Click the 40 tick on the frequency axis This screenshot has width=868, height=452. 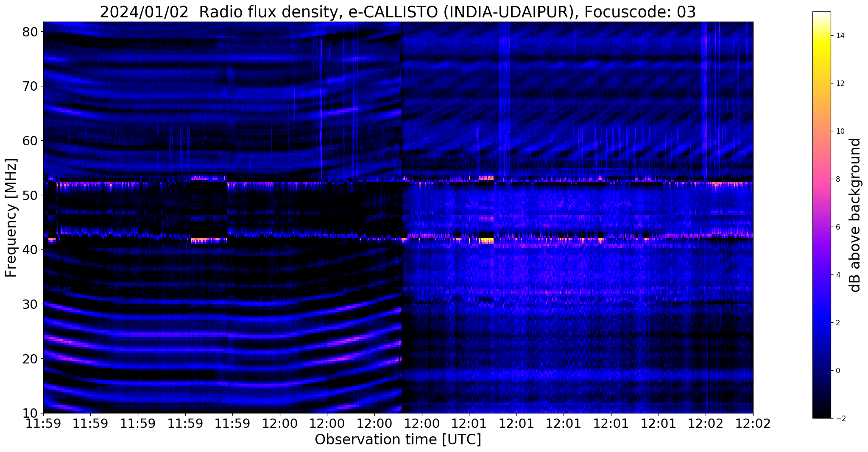[x=31, y=250]
